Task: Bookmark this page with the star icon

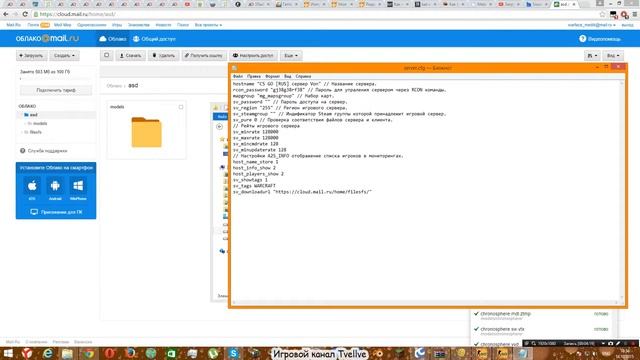Action: tap(602, 14)
